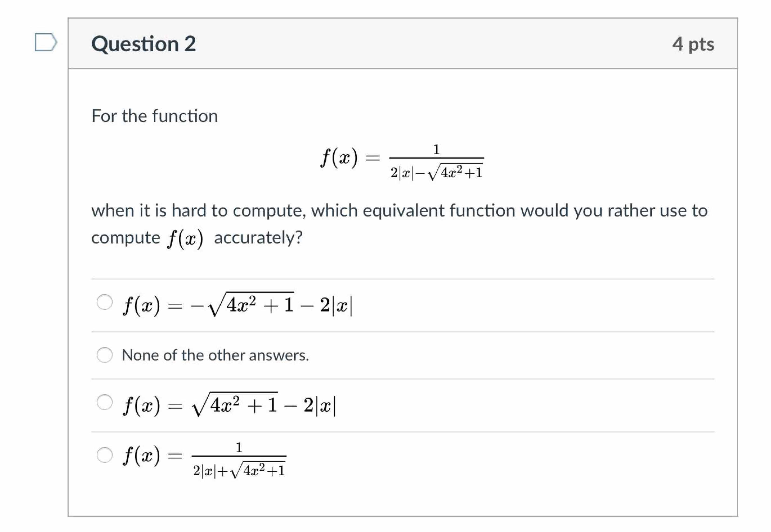Select the answer option √(4x²+1) - 2|x|
Viewport: 771px width, 532px height.
tap(105, 402)
